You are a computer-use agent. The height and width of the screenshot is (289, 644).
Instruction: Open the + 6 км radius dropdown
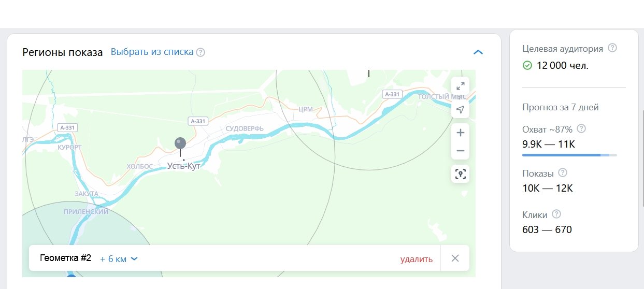click(x=119, y=258)
